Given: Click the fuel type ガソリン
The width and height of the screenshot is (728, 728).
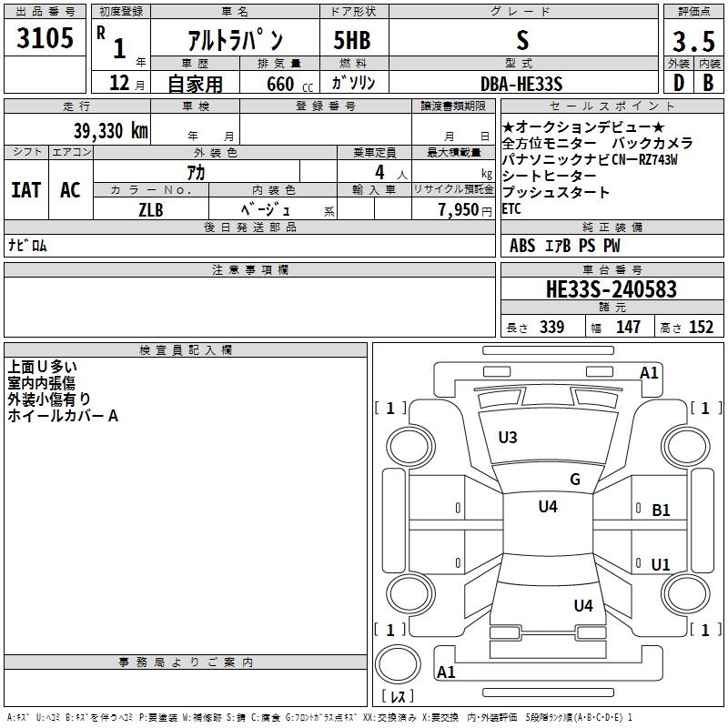Looking at the screenshot, I should tap(353, 83).
